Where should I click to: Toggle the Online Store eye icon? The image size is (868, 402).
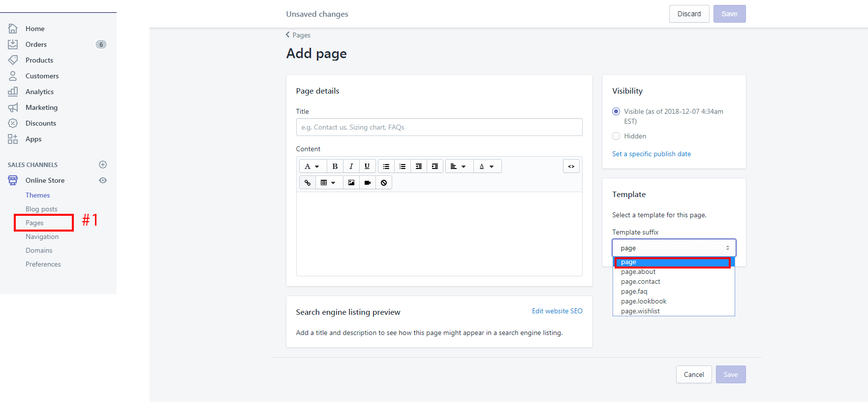coord(103,181)
